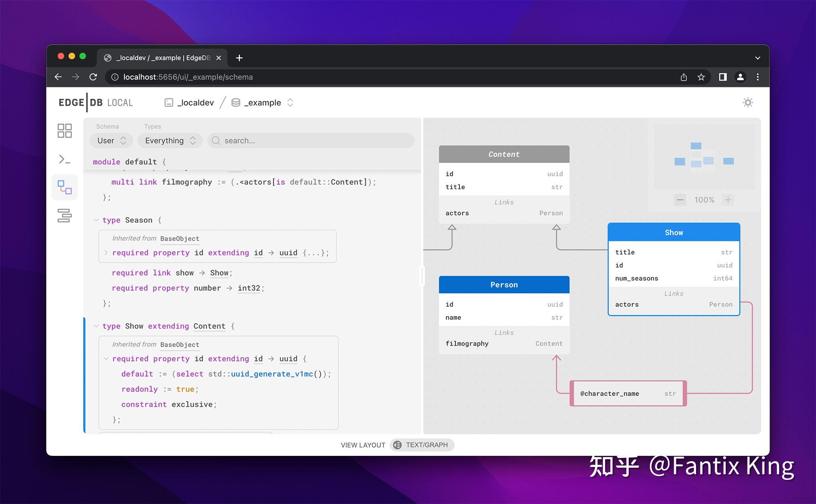Open the data explorer icon

pyautogui.click(x=64, y=216)
